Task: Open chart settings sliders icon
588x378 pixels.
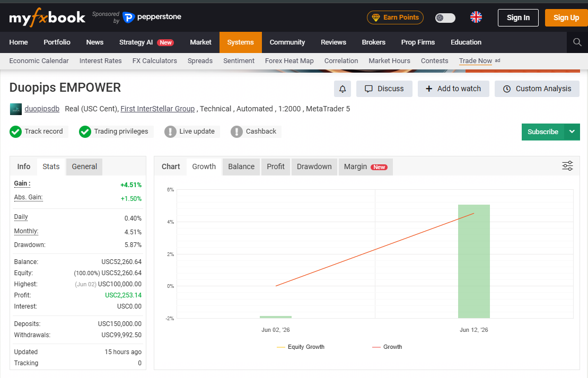Action: [567, 166]
